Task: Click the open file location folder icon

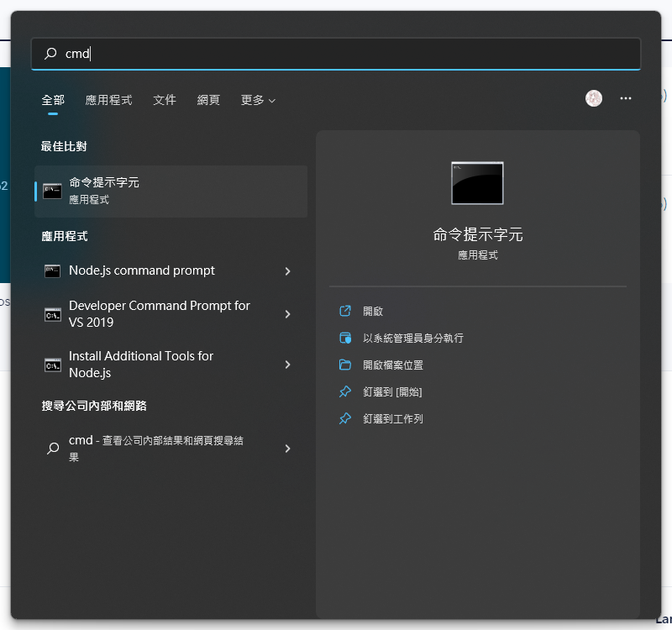Action: click(x=345, y=365)
